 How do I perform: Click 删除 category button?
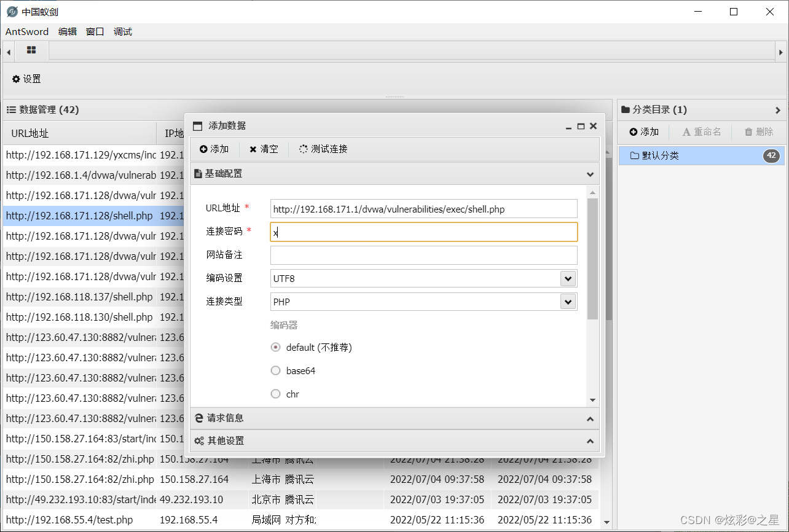[x=759, y=131]
